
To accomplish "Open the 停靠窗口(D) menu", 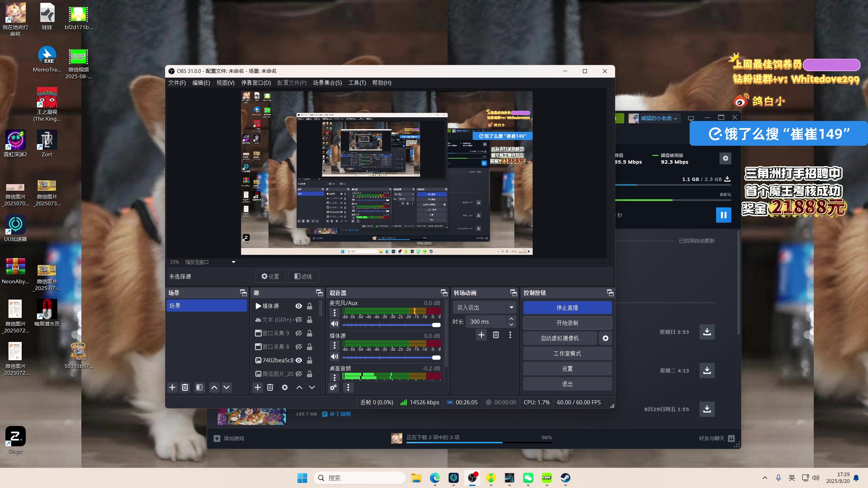I will 256,83.
